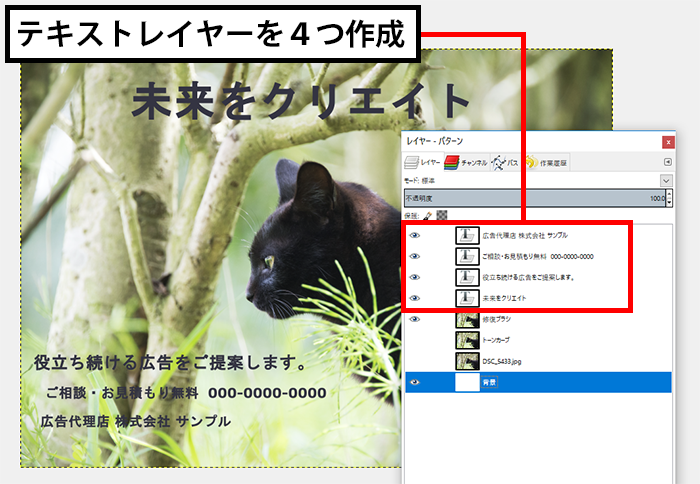Click the レイヤー - パターン dialog title
This screenshot has height=484, width=700.
(434, 141)
